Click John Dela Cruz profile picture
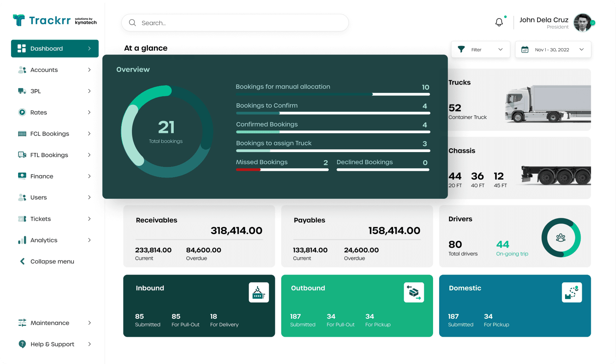 coord(582,23)
